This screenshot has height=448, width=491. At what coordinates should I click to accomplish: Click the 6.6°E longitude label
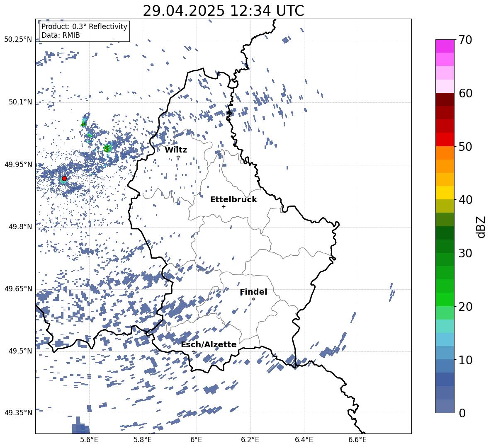click(357, 440)
